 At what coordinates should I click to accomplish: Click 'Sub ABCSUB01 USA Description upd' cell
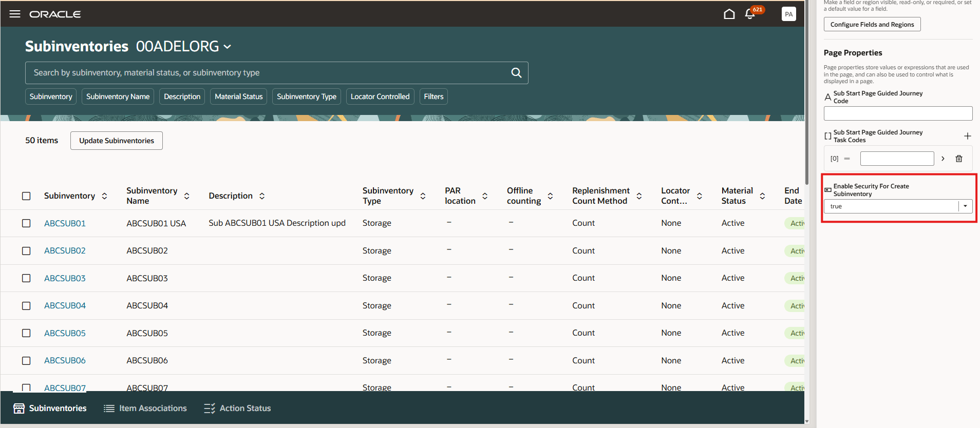pyautogui.click(x=277, y=223)
